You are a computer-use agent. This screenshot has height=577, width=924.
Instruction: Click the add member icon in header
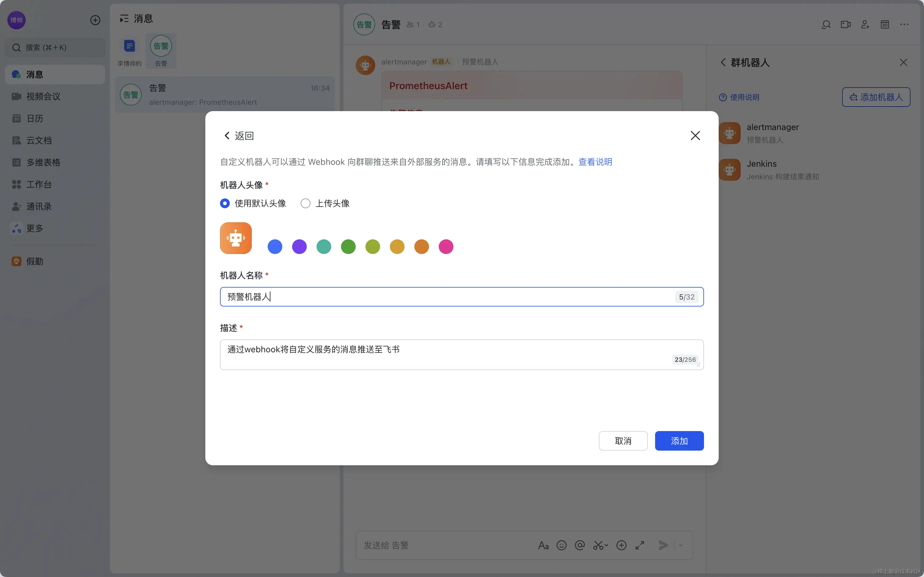click(x=865, y=24)
